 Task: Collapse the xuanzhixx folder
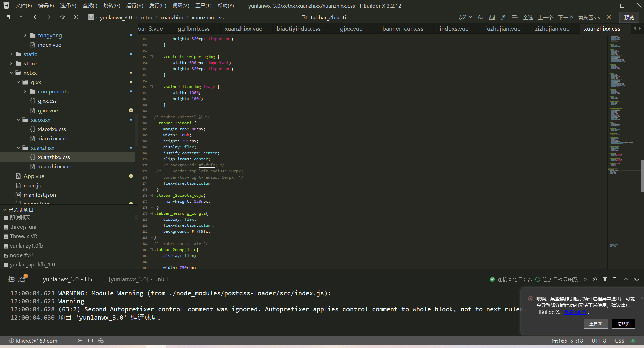coord(18,148)
